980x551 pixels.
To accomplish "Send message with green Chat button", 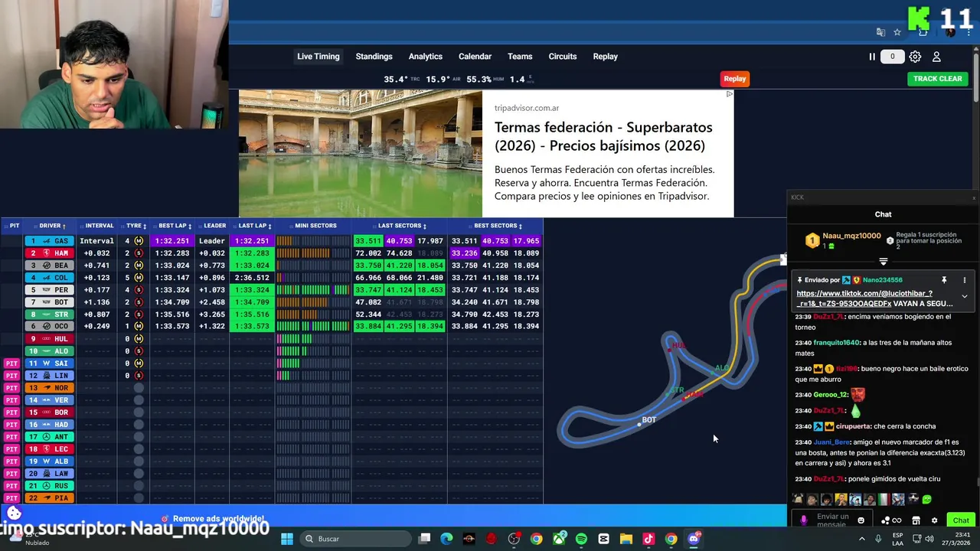I will coord(961,520).
